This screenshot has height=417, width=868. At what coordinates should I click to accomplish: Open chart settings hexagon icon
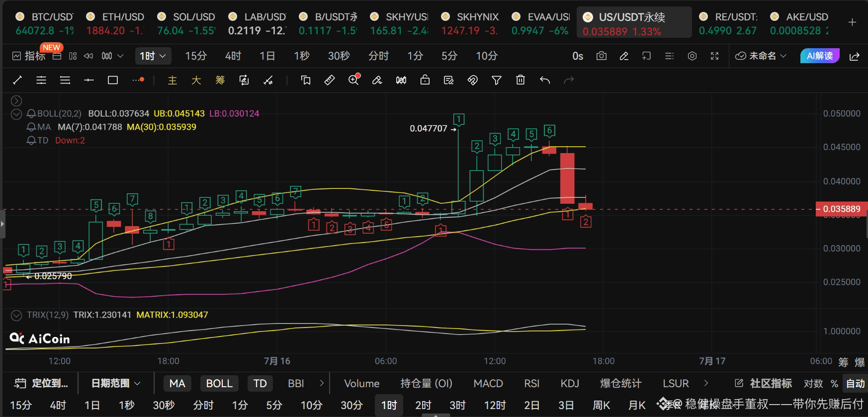[692, 56]
